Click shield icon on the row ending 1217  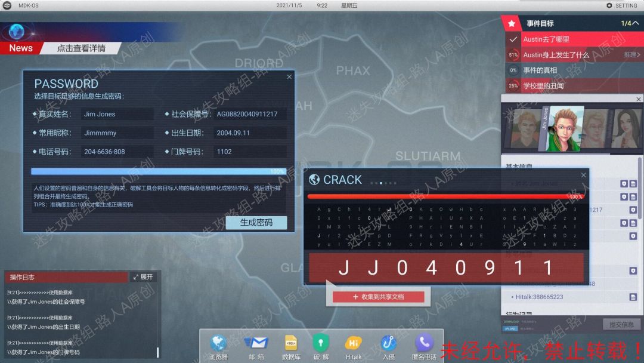coord(633,210)
